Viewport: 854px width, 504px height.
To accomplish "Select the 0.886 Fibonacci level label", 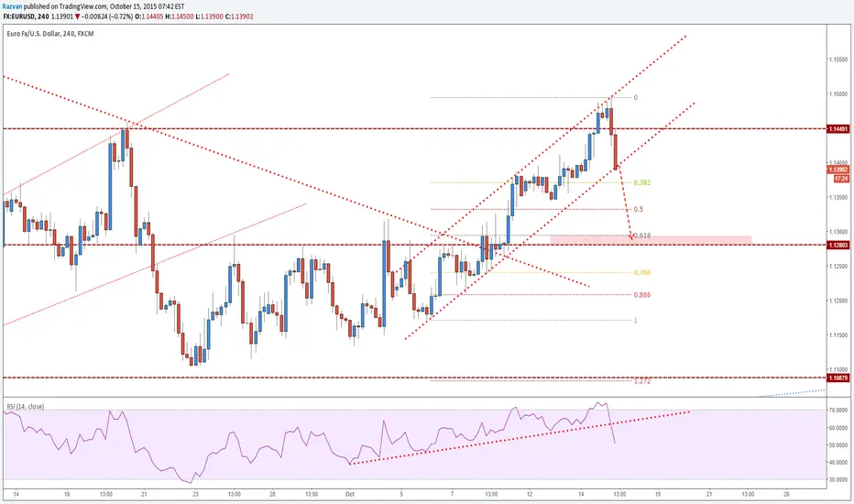I will click(x=642, y=295).
